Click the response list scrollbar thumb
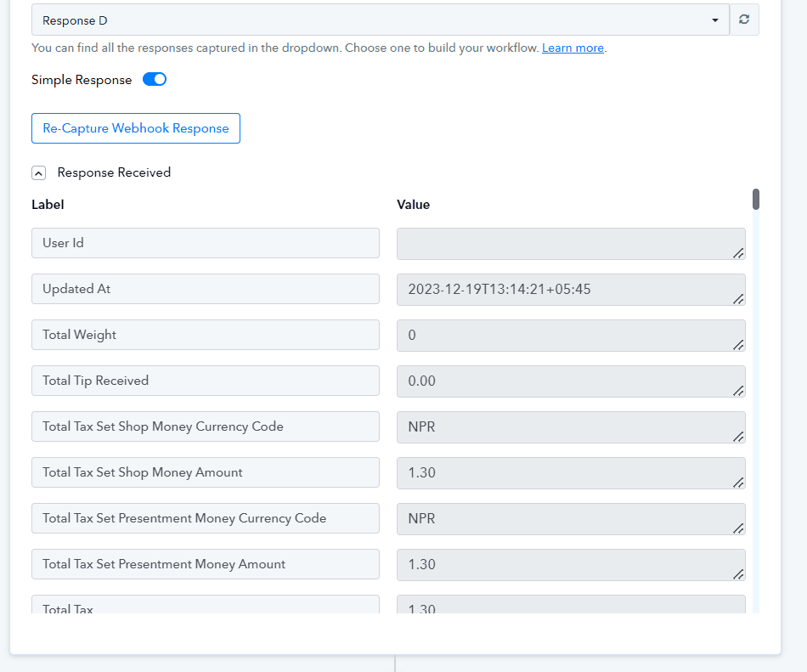 [755, 199]
